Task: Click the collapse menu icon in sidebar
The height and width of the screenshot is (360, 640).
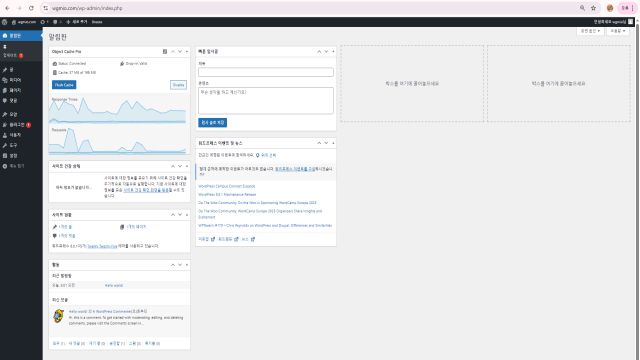Action: pos(5,166)
